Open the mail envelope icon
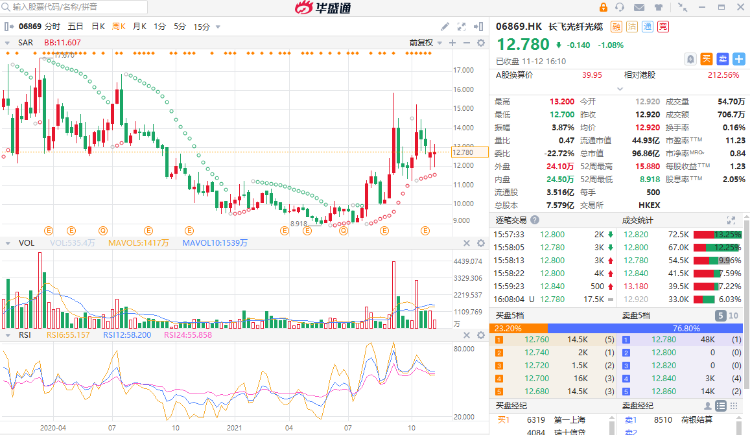Screen dimensions: 750x435 tap(639, 7)
